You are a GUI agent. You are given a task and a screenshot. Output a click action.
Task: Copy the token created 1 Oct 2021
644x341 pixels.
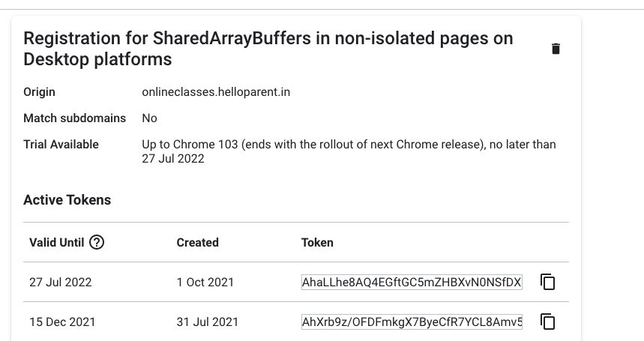tap(548, 283)
